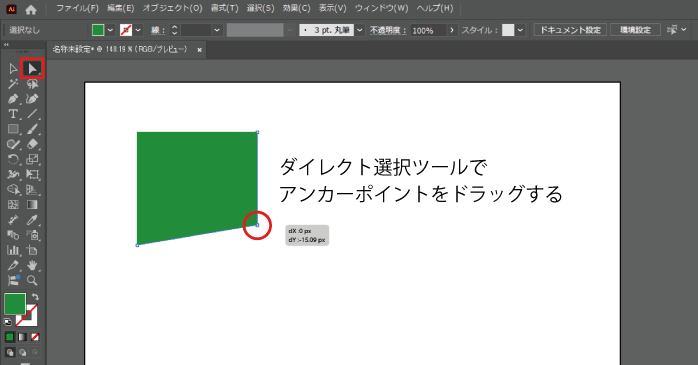Select the Symbol Sprayer tool
The height and width of the screenshot is (365, 698).
coord(32,235)
